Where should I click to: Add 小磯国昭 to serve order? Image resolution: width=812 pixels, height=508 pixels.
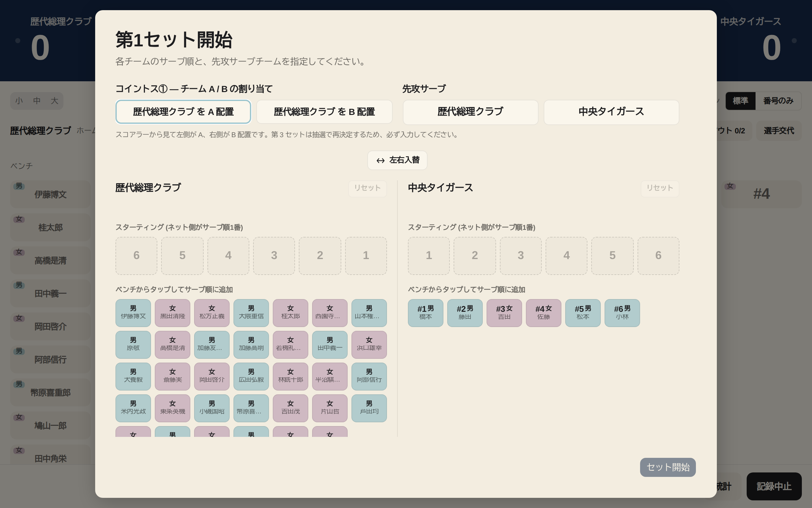(x=212, y=408)
